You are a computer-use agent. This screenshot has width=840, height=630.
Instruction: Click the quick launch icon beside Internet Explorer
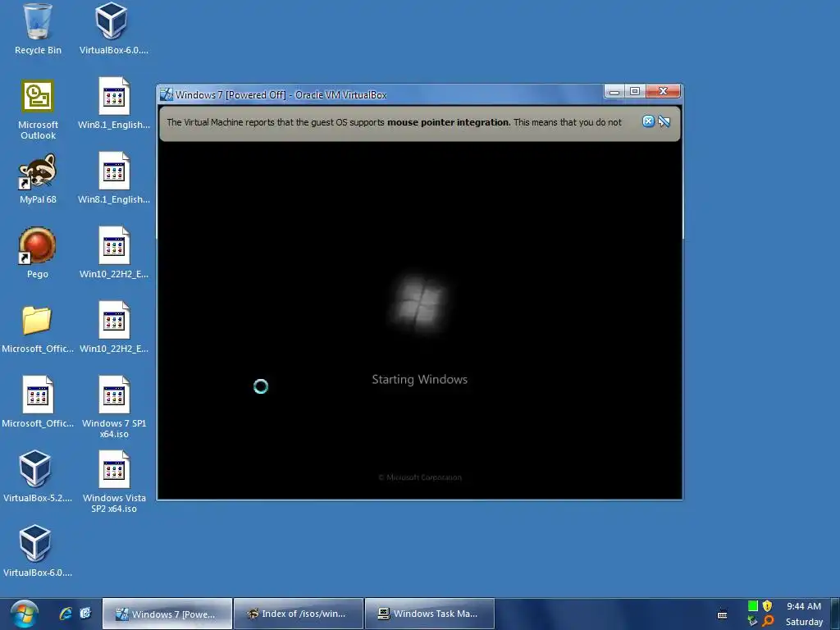click(x=85, y=614)
